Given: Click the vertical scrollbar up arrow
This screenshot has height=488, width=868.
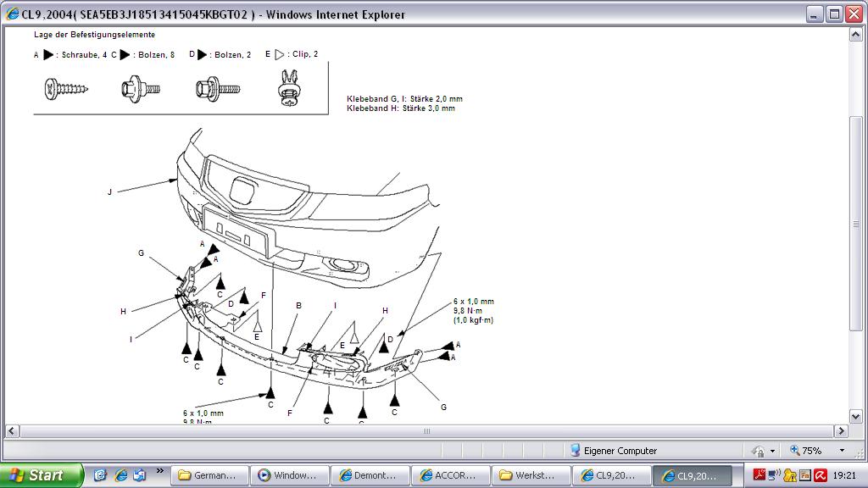Looking at the screenshot, I should click(856, 35).
